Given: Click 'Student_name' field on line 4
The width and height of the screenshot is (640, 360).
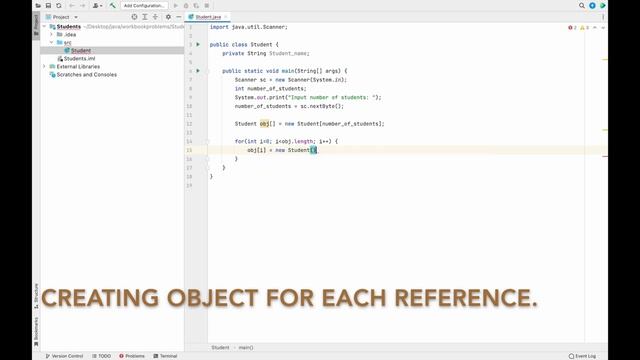Looking at the screenshot, I should tap(288, 53).
